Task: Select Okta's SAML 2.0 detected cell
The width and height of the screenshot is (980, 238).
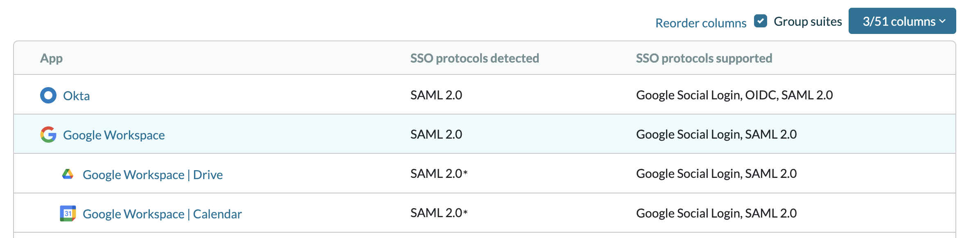Action: pyautogui.click(x=436, y=95)
